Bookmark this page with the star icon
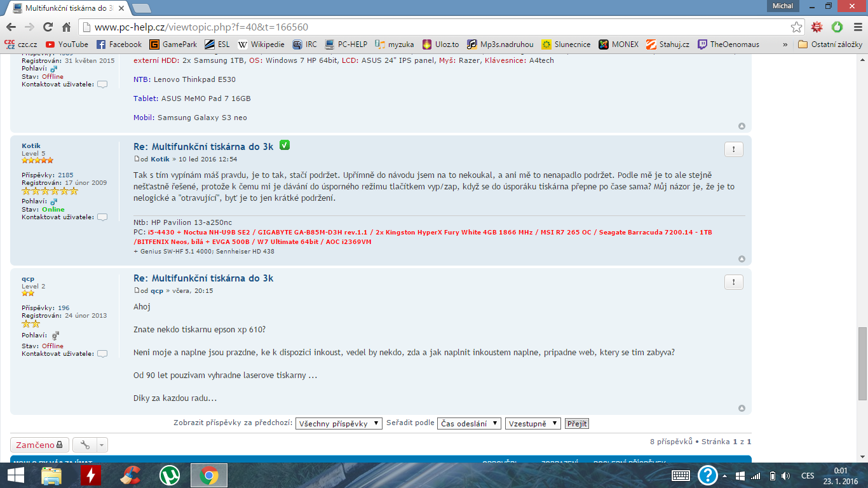The image size is (868, 488). 796,27
